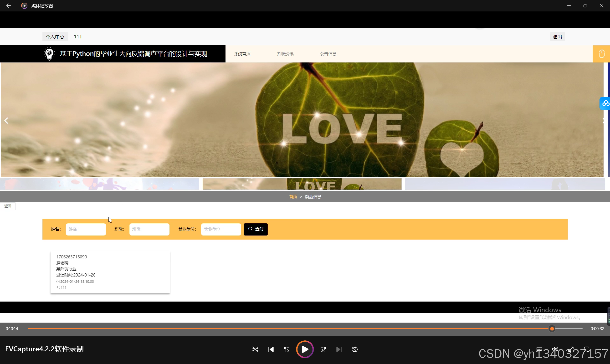Click the 就业信息 breadcrumb text

(313, 197)
